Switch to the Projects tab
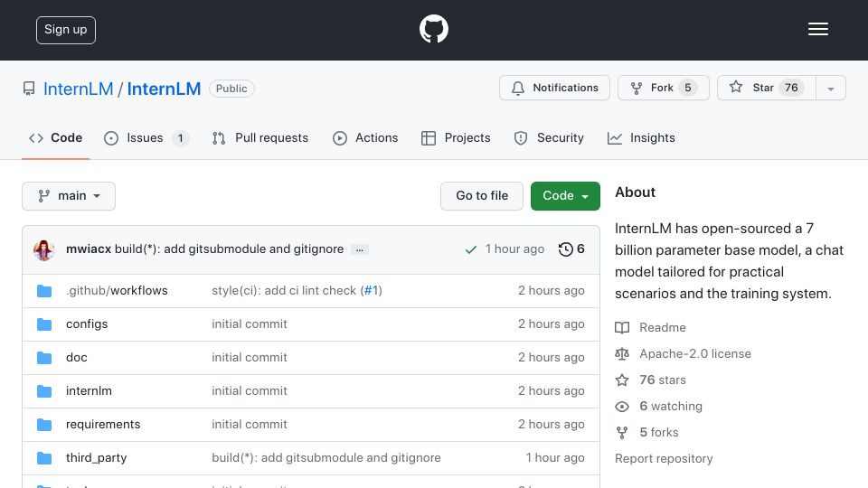 click(456, 137)
